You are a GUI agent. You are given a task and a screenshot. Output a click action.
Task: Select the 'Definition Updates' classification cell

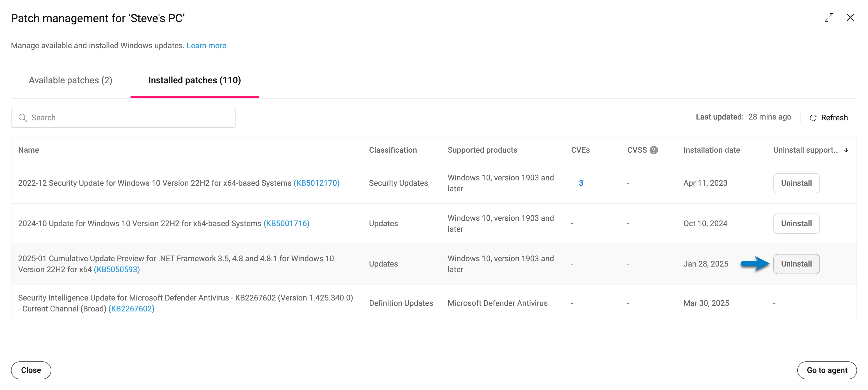pos(401,303)
